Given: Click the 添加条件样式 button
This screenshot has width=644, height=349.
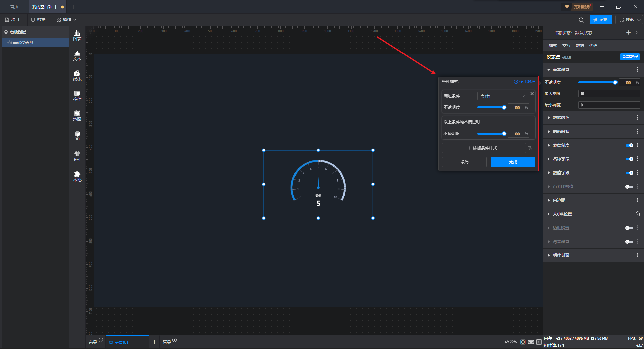Looking at the screenshot, I should (x=482, y=148).
